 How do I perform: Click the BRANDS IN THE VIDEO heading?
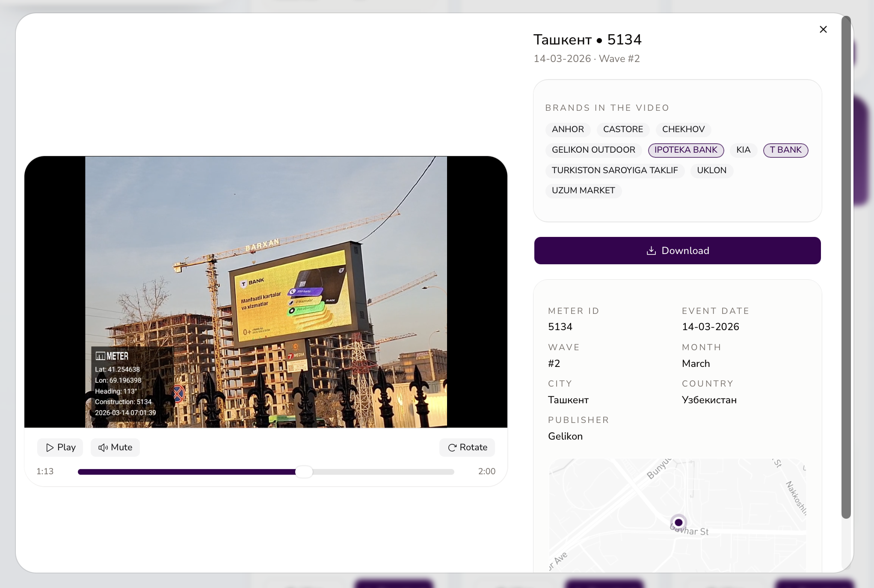(x=607, y=108)
